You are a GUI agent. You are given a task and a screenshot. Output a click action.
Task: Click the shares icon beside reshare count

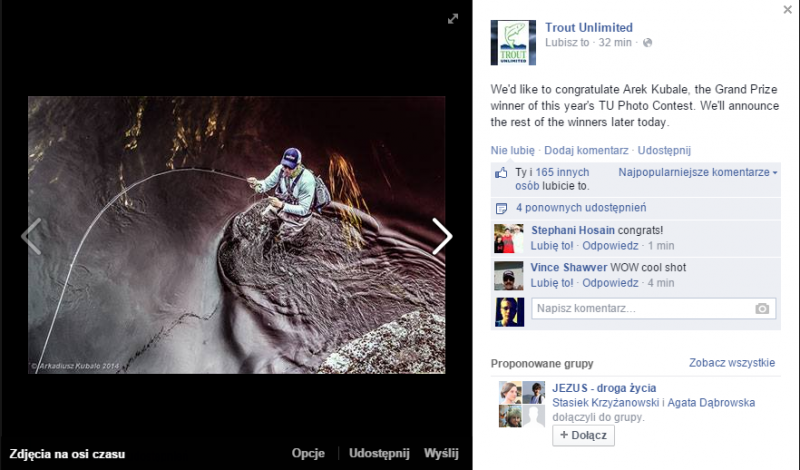502,208
